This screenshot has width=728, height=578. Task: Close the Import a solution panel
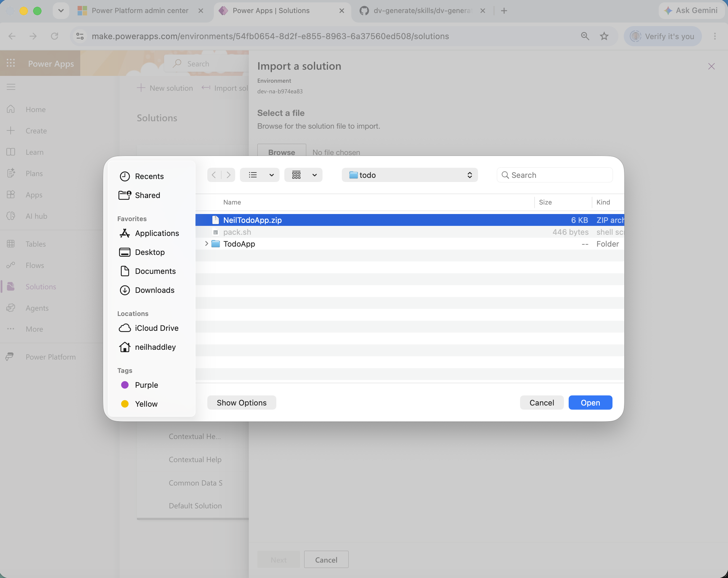[x=711, y=66]
